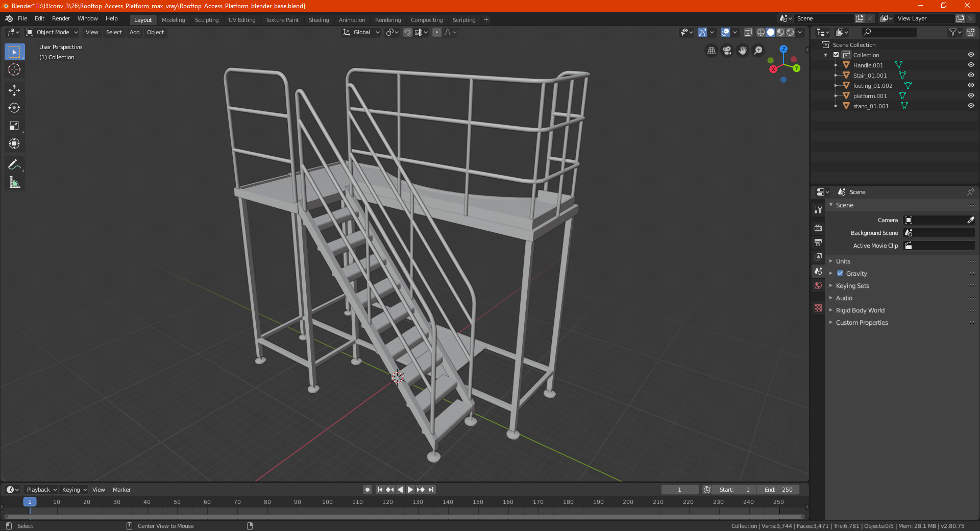Open the Object Mode dropdown

[52, 32]
